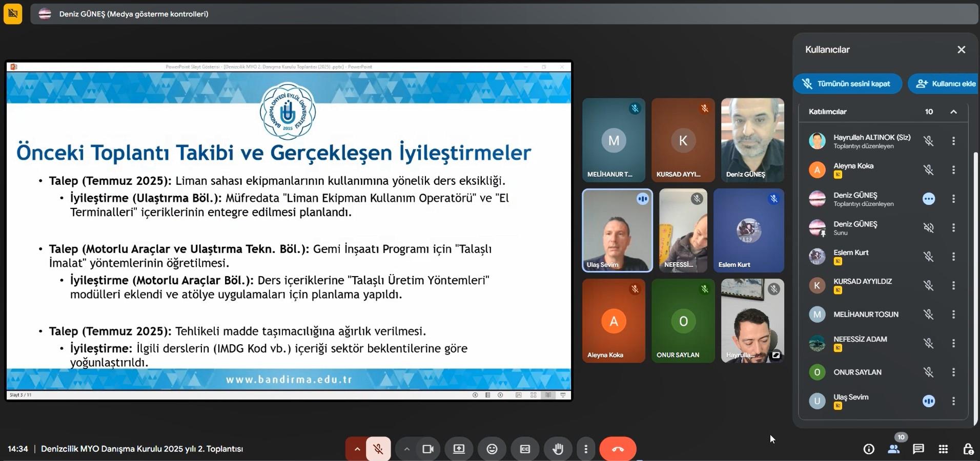Open more options menu for ONUR SAYLAN

point(953,372)
